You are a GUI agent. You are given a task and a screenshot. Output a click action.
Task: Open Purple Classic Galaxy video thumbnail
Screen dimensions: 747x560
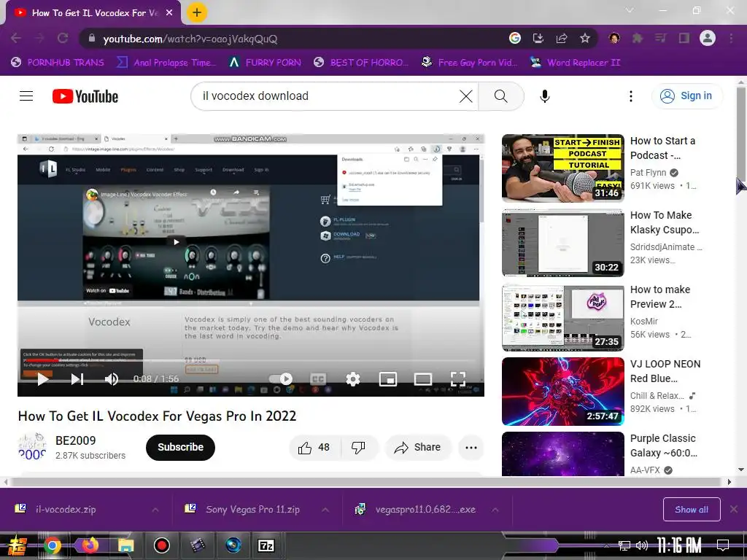point(562,454)
